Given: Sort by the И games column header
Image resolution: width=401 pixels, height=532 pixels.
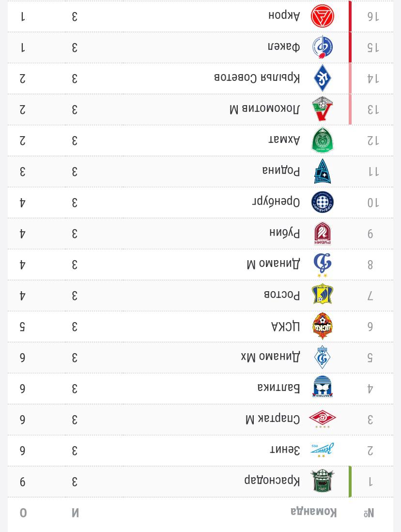Looking at the screenshot, I should coord(75,513).
